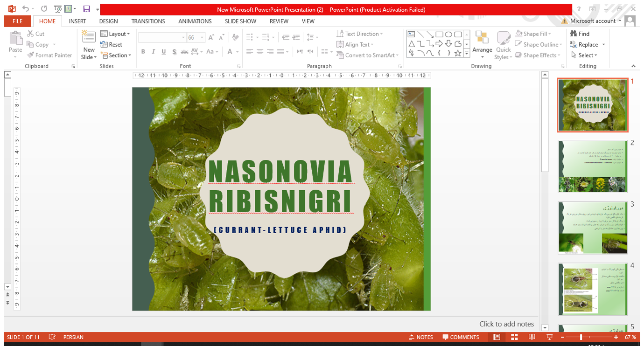The height and width of the screenshot is (346, 644).
Task: Toggle Bold formatting
Action: click(143, 52)
